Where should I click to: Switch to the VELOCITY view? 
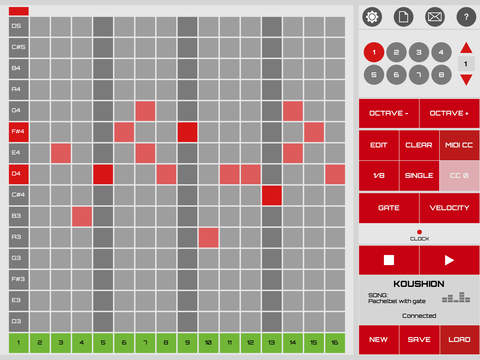(x=449, y=208)
